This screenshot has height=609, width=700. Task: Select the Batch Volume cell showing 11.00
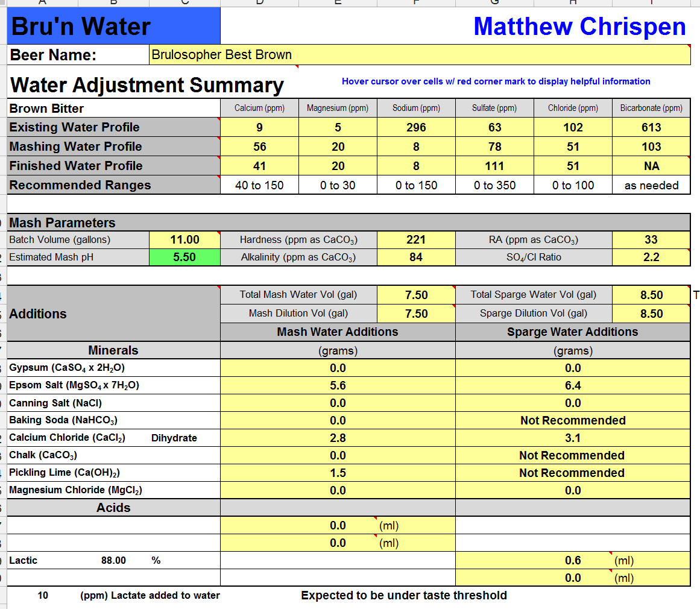point(184,239)
